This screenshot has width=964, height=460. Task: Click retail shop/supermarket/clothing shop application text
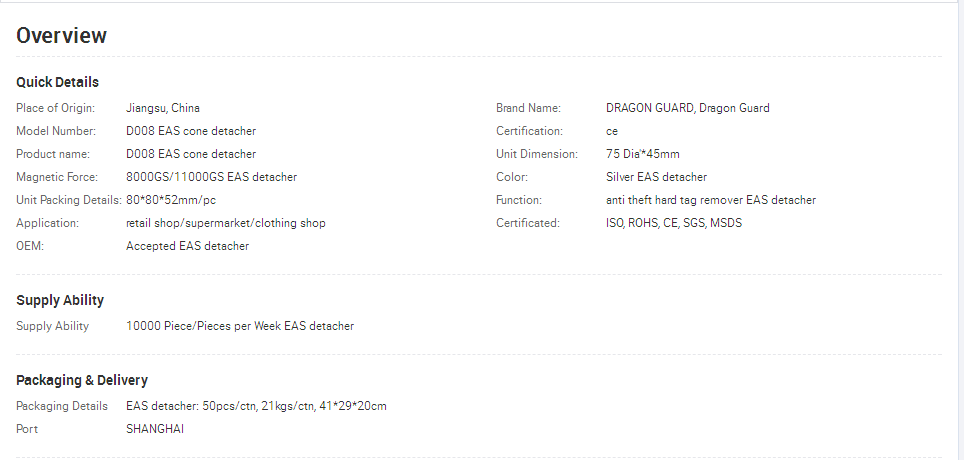click(226, 223)
